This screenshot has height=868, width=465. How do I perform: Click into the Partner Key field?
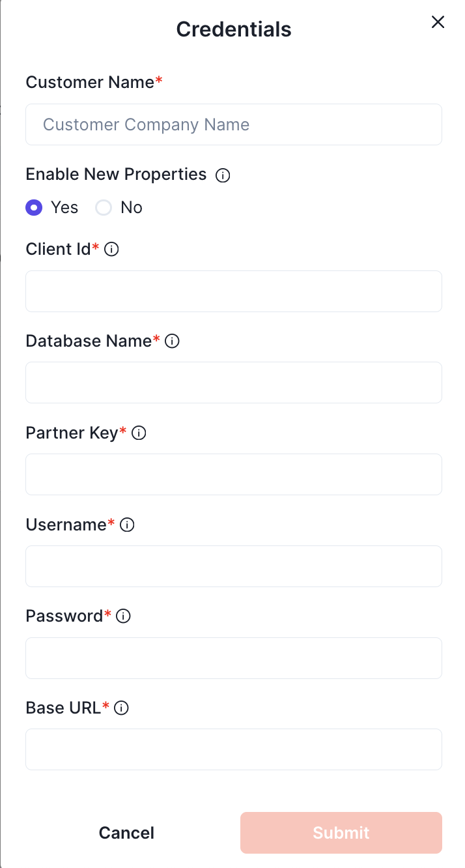click(x=233, y=474)
